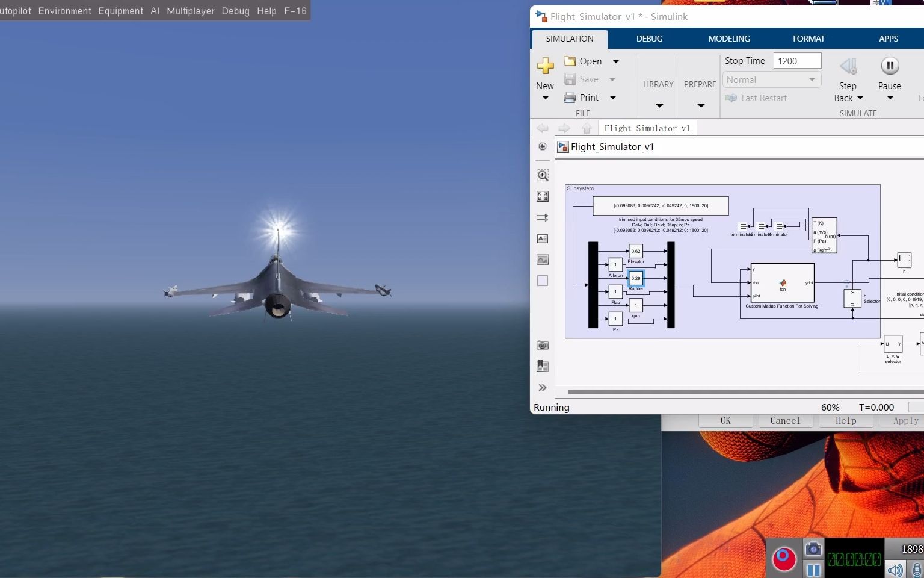Click the Hide/Show Model Browser icon
Viewport: 924px width, 578px height.
543,146
